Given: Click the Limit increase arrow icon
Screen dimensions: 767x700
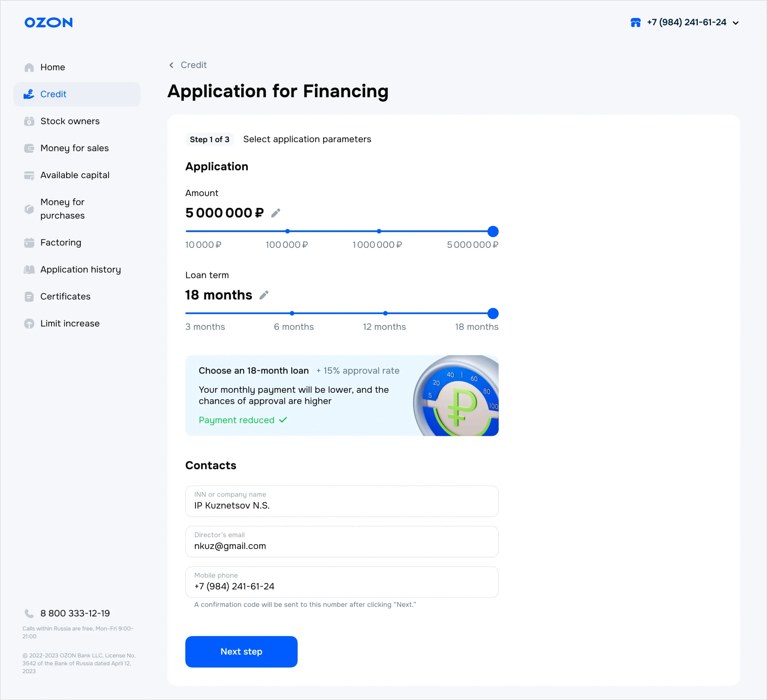Looking at the screenshot, I should point(29,324).
